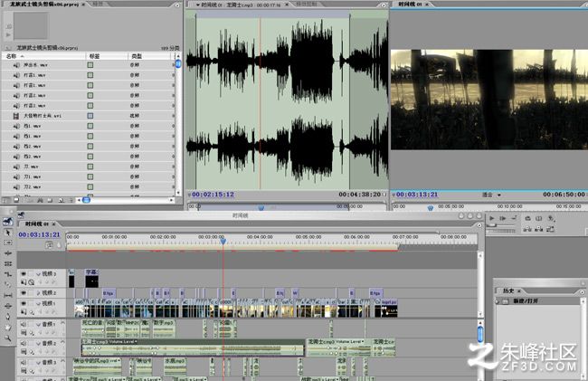
Task: Switch project panel to list view
Action: tap(6, 200)
